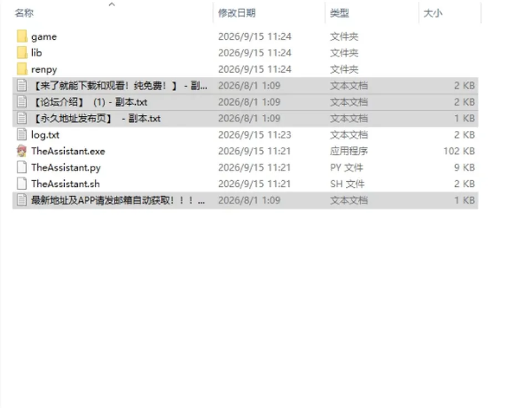532x408 pixels.
Task: Click modified date of renpy folder
Action: pos(254,69)
